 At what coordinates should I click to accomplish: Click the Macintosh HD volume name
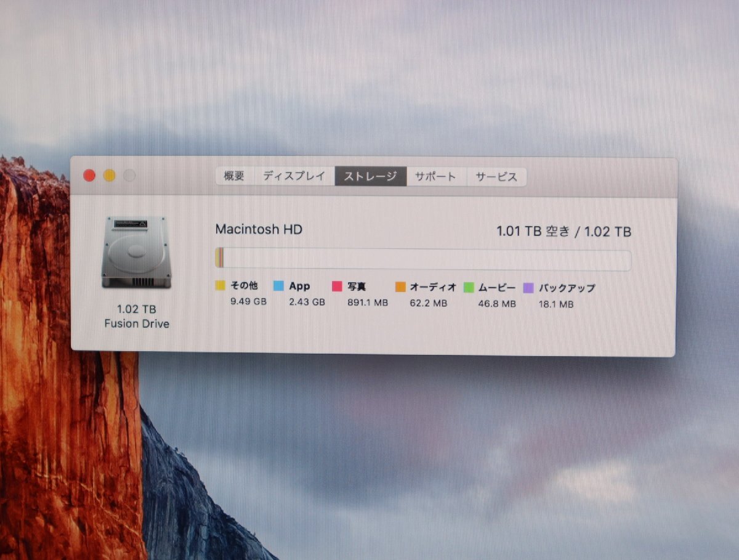point(259,229)
